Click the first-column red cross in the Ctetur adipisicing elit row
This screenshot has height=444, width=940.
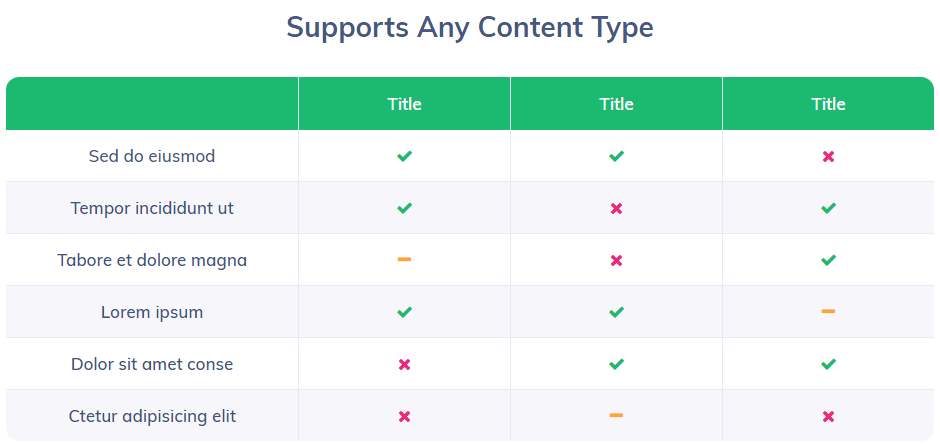(x=404, y=416)
